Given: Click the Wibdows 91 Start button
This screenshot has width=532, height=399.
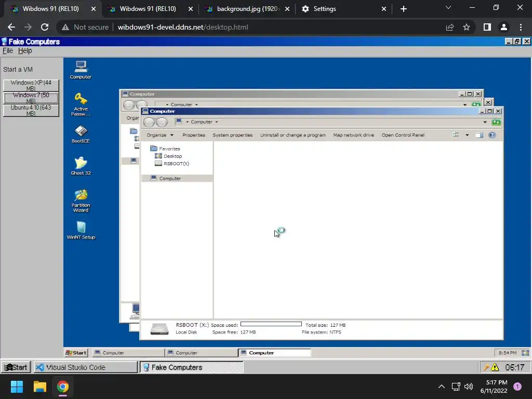Looking at the screenshot, I should (x=16, y=367).
